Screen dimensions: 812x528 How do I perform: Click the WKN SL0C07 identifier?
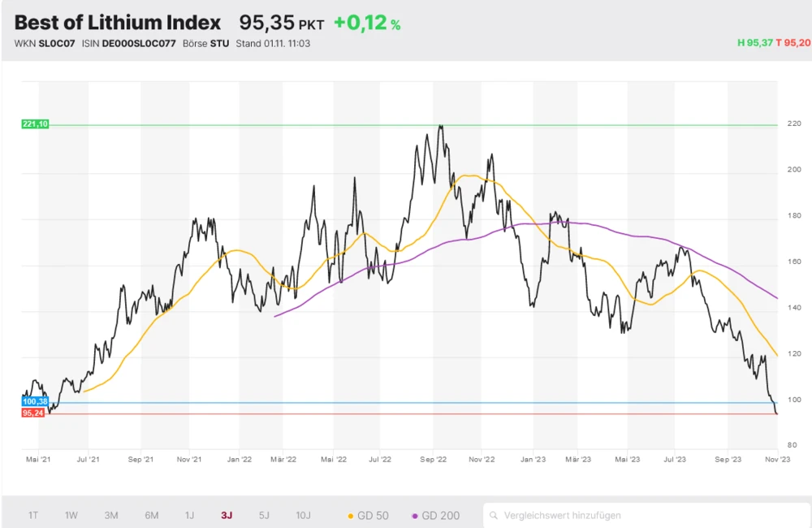click(45, 43)
